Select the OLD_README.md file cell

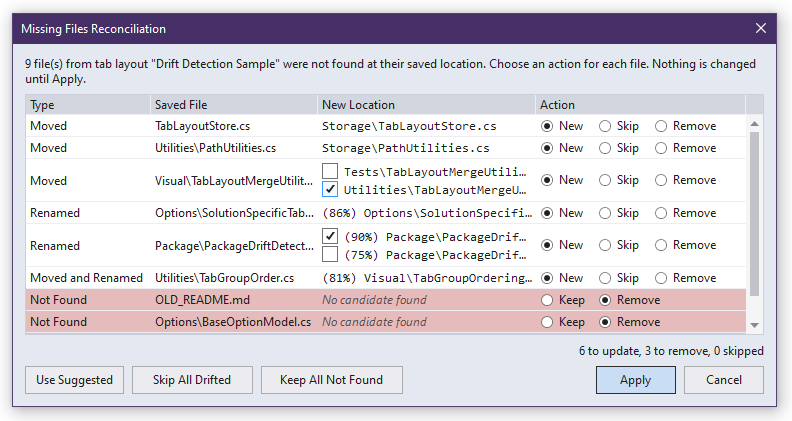[203, 300]
